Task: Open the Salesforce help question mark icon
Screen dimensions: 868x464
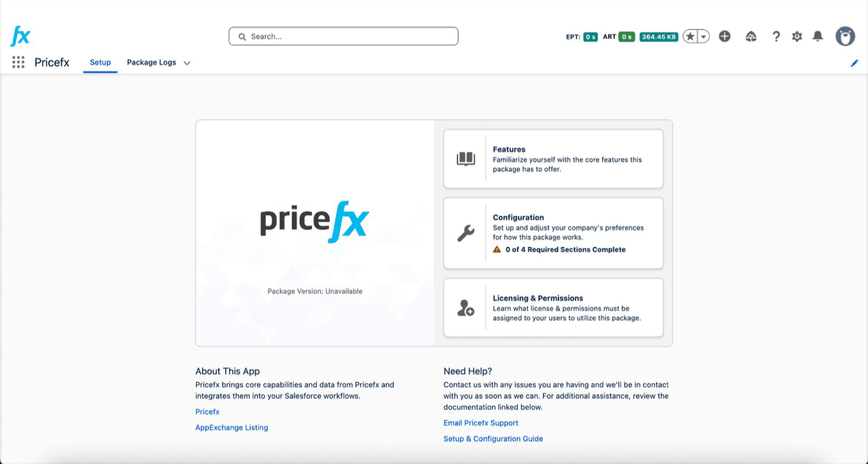Action: (x=775, y=36)
